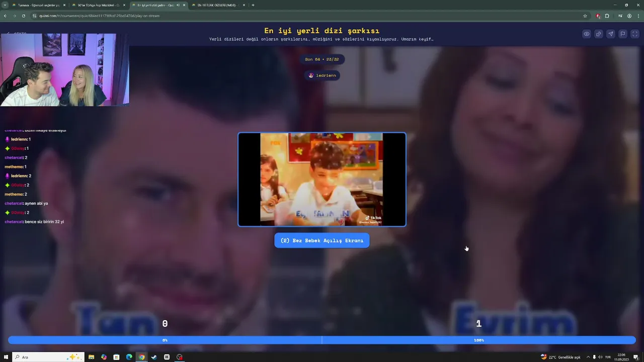
Task: Expand the system tray hidden icons chevron
Action: pos(588,357)
